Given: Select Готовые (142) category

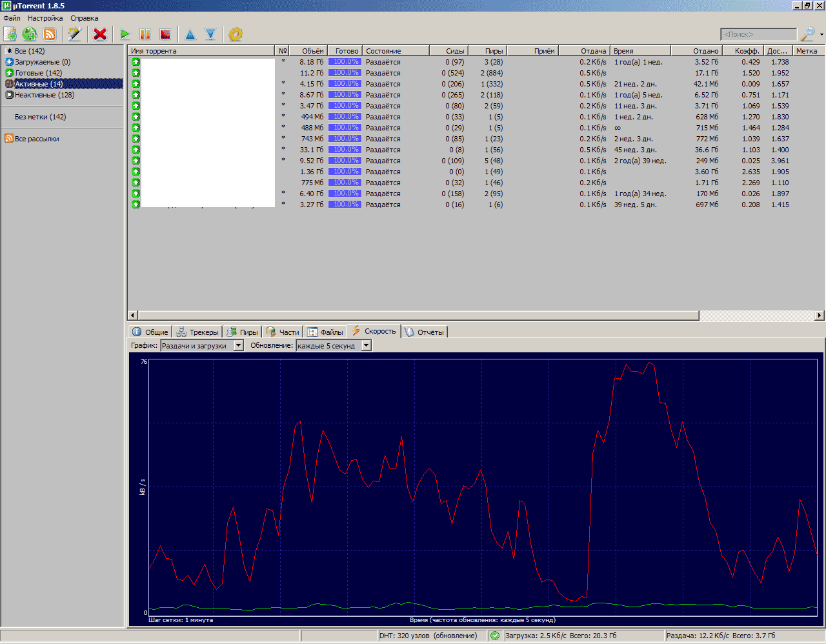Looking at the screenshot, I should [38, 73].
